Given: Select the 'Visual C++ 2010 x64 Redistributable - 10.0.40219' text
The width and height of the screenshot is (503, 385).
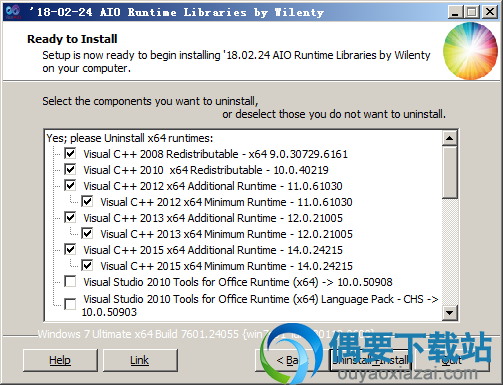Looking at the screenshot, I should click(206, 170).
